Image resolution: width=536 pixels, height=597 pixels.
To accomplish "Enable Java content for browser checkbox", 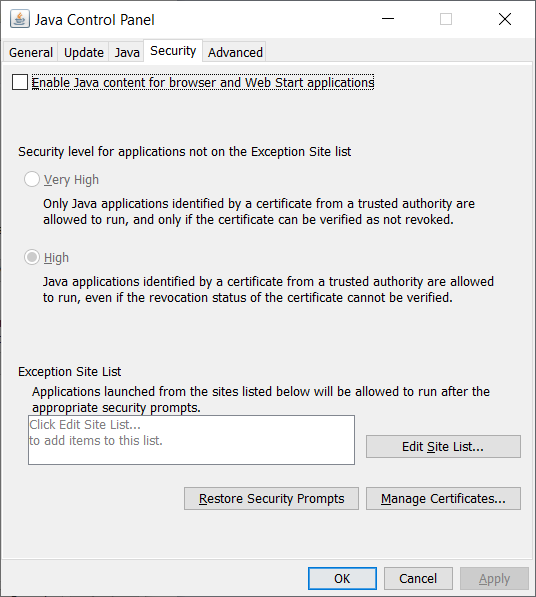I will click(20, 82).
